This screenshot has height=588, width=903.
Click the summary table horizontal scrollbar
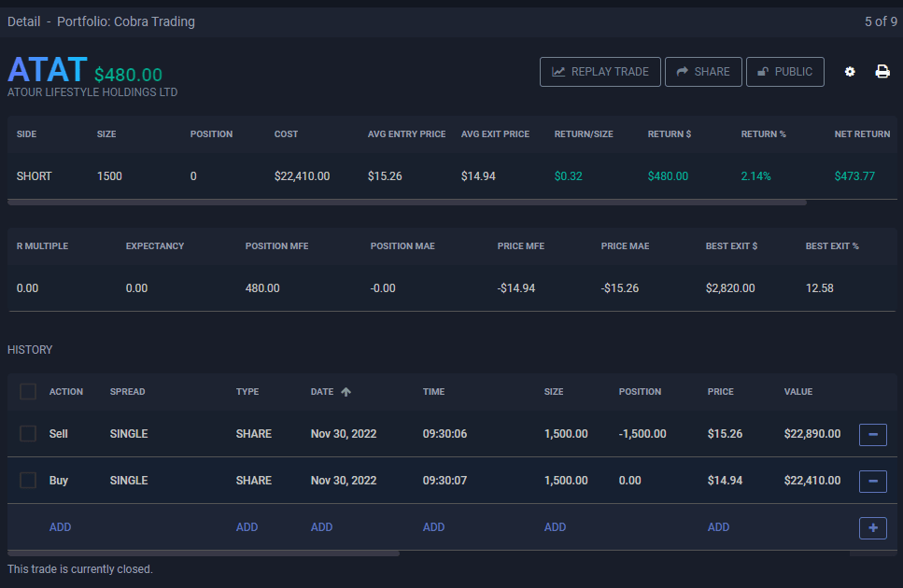pos(406,201)
